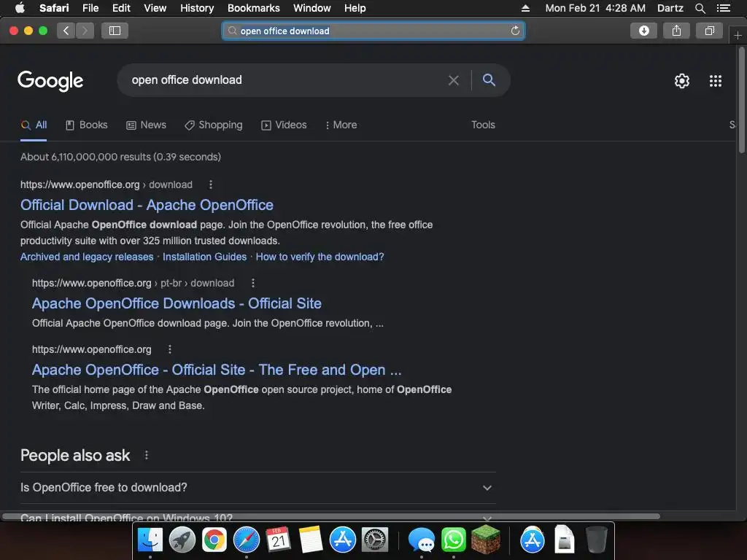Open the Dartz user menu
The image size is (747, 560).
[x=670, y=8]
